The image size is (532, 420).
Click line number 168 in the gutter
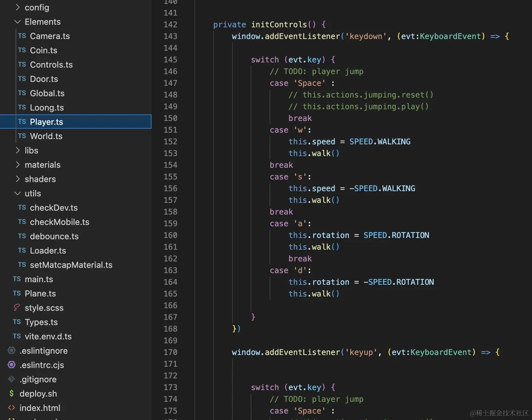[170, 329]
